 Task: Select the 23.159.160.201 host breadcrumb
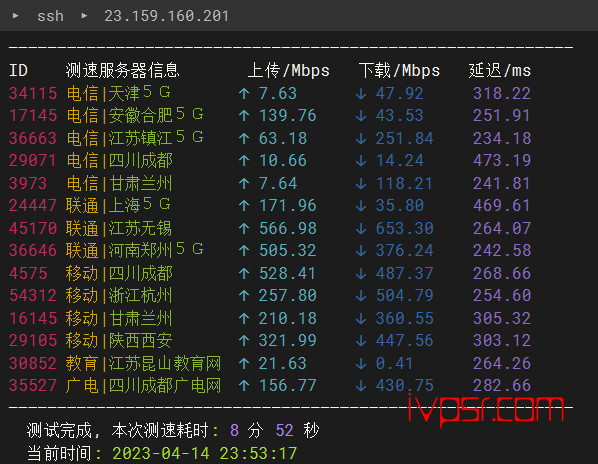(166, 16)
